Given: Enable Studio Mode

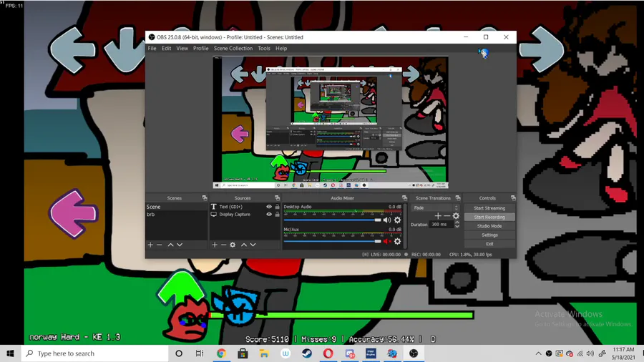Looking at the screenshot, I should 489,226.
